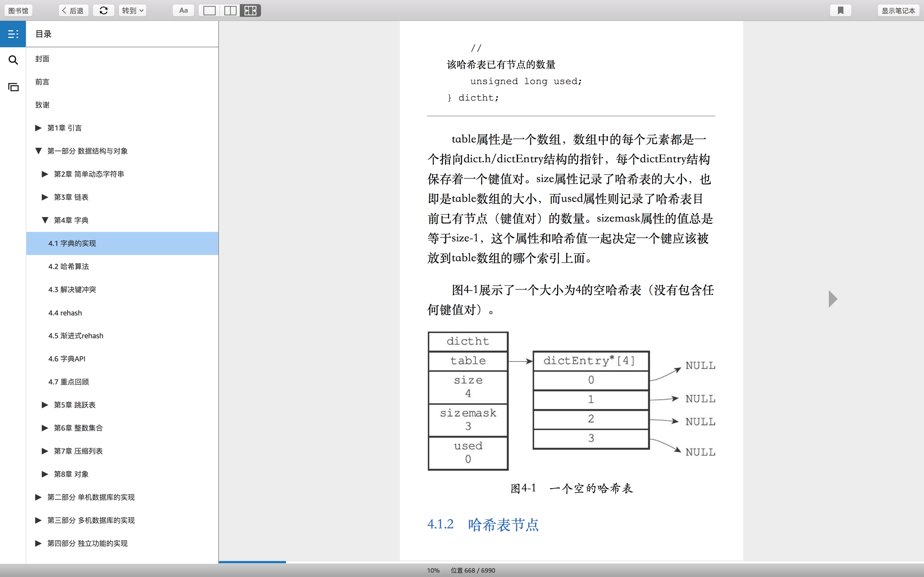Click the 后退 back button

tap(73, 11)
